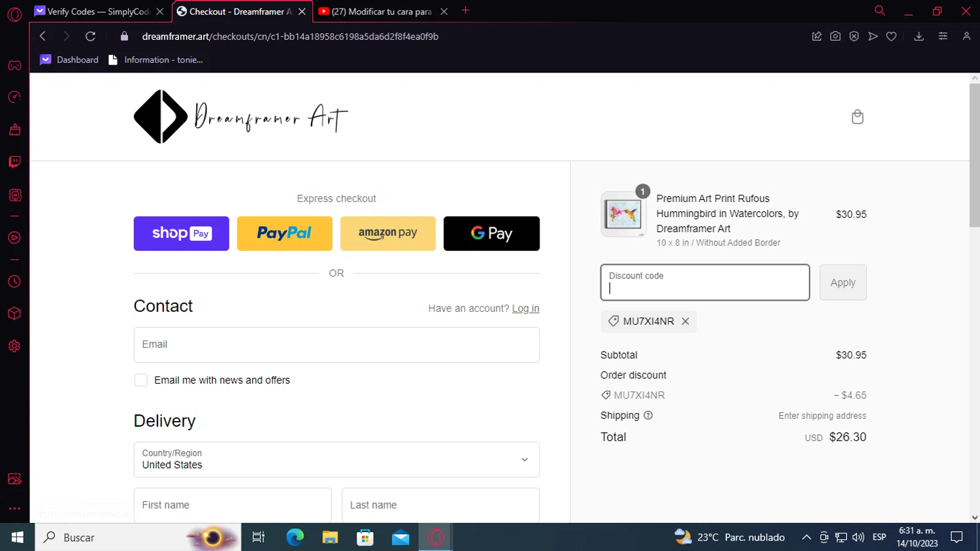Click the Dreamframer Art logo

pos(240,116)
